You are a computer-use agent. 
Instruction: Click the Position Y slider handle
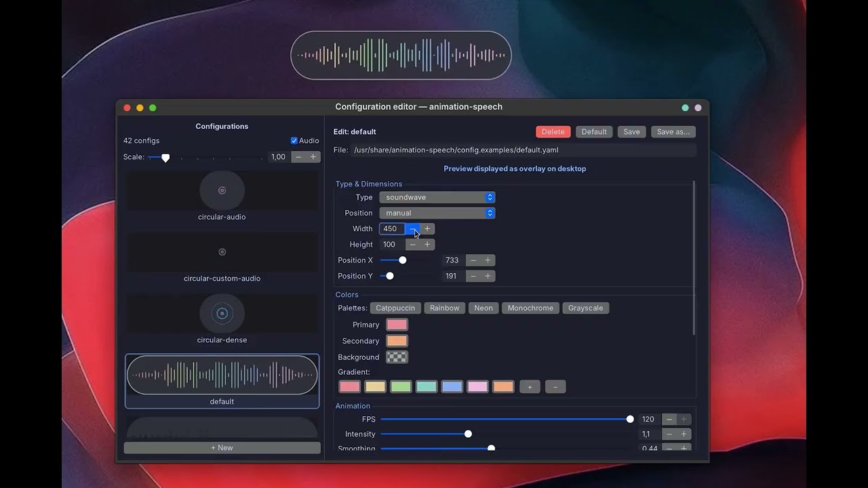click(x=390, y=276)
